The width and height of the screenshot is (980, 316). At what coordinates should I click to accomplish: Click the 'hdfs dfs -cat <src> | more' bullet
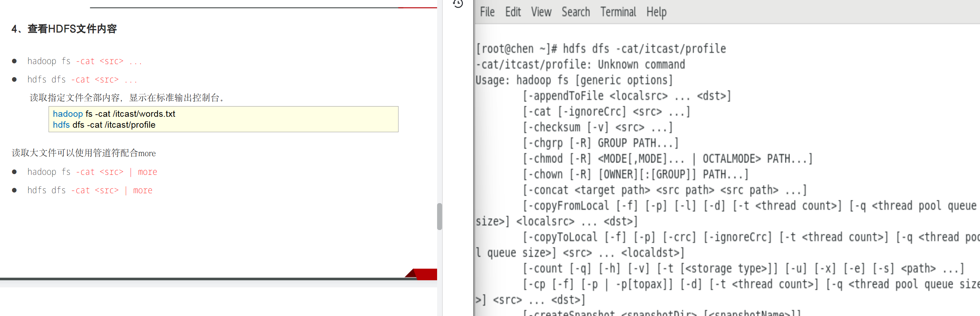point(90,190)
